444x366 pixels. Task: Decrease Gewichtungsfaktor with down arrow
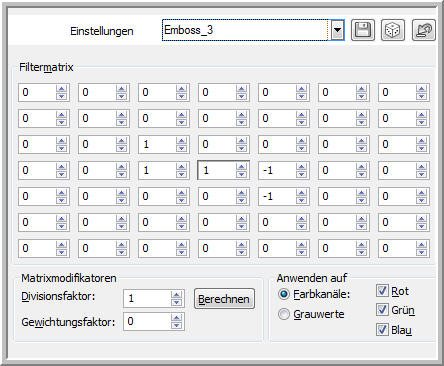pos(176,325)
